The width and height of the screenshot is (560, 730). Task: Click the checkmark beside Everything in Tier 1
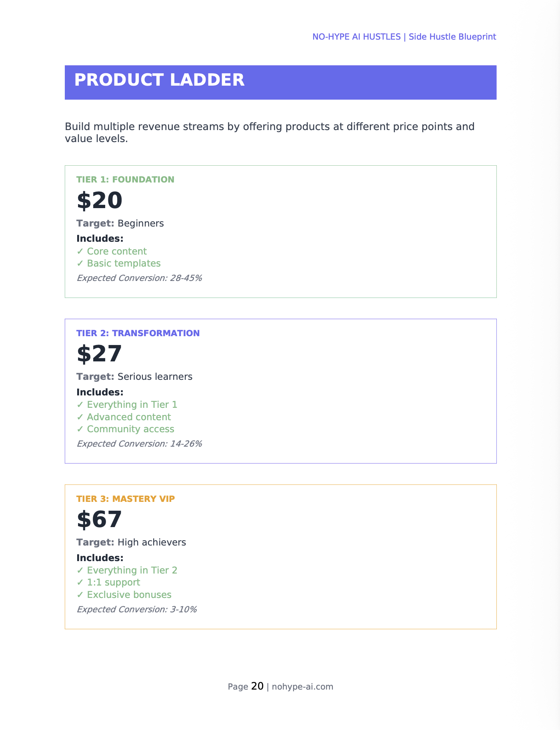click(80, 405)
